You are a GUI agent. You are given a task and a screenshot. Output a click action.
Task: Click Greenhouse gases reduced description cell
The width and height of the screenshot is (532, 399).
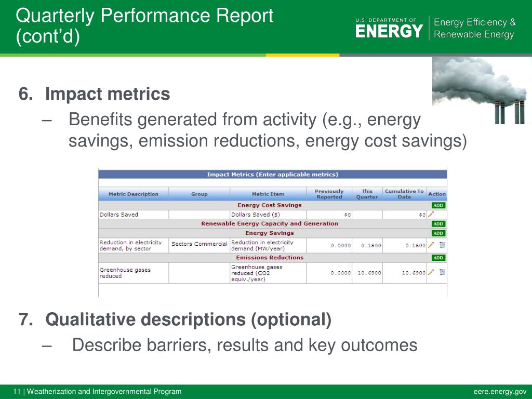pos(134,273)
